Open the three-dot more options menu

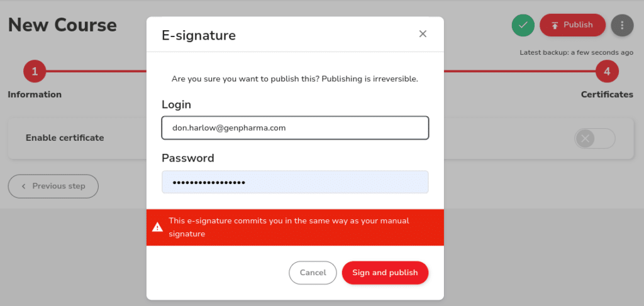(x=622, y=25)
